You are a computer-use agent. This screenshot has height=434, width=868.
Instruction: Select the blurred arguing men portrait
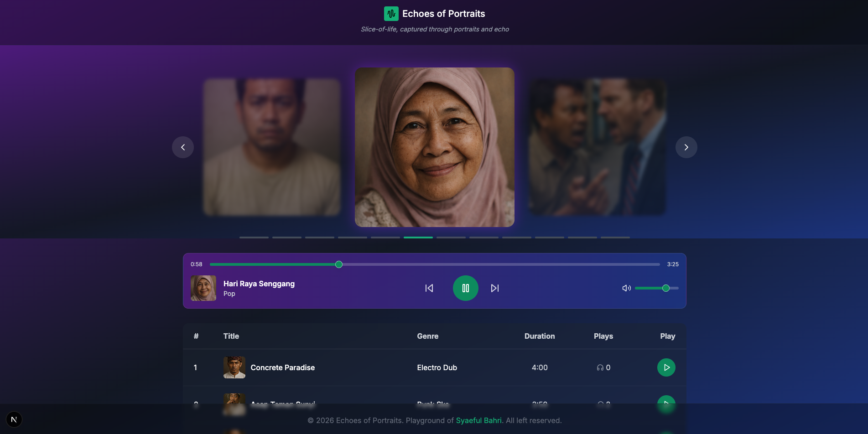[597, 147]
